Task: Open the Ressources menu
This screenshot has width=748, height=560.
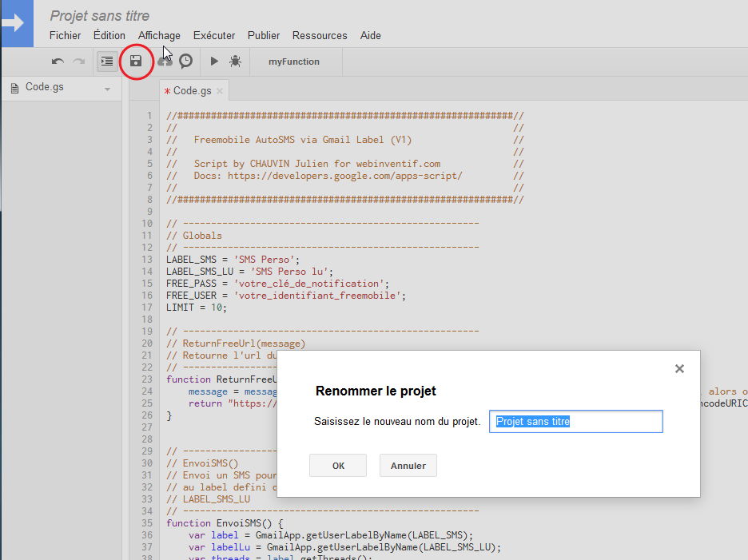Action: click(320, 36)
